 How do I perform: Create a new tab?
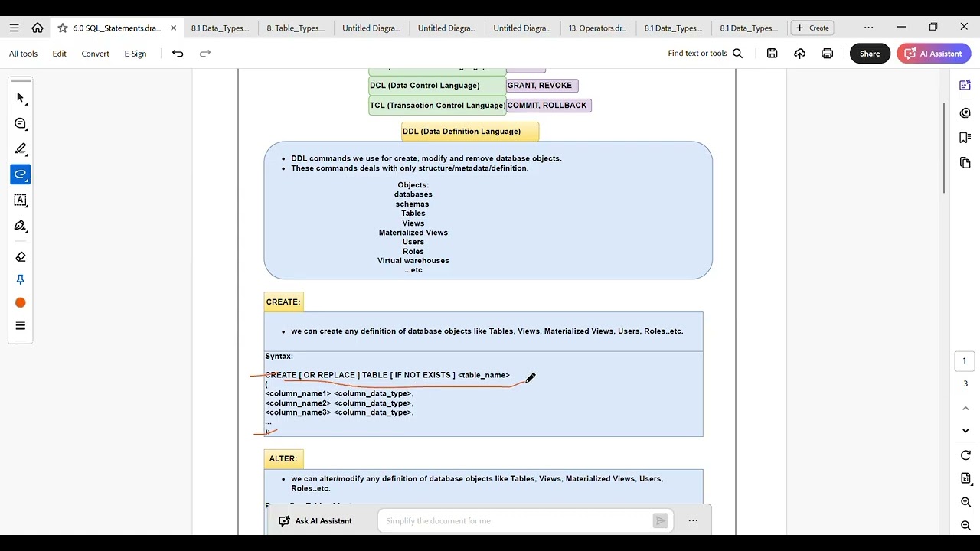point(812,28)
